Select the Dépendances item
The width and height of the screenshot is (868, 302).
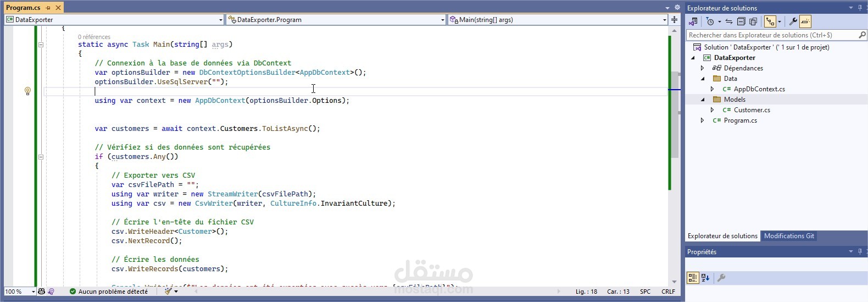(x=743, y=68)
